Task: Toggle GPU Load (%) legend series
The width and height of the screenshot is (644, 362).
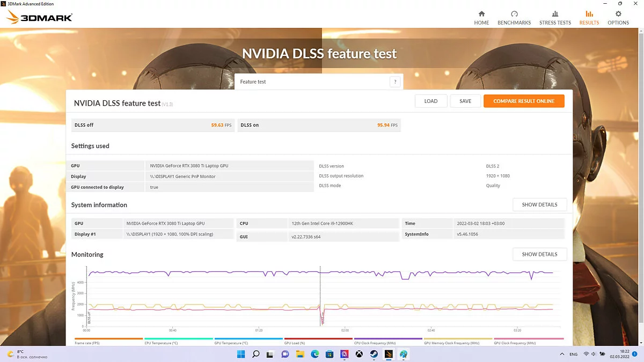Action: (295, 343)
